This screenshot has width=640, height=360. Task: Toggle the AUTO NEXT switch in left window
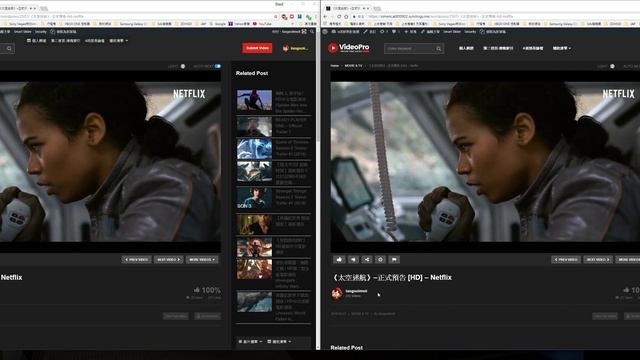(218, 66)
